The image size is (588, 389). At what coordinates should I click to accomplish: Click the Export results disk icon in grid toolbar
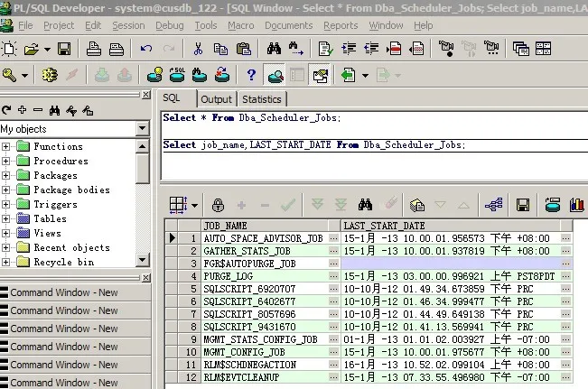[523, 205]
